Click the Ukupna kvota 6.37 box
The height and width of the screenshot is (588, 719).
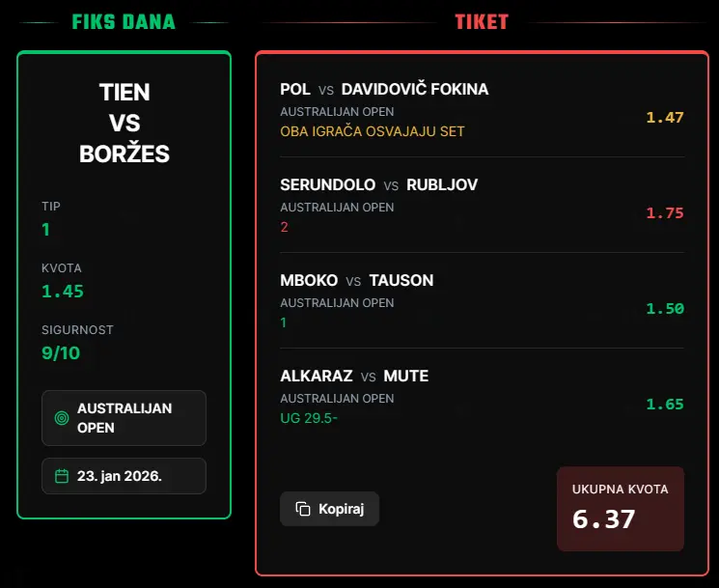tap(620, 509)
